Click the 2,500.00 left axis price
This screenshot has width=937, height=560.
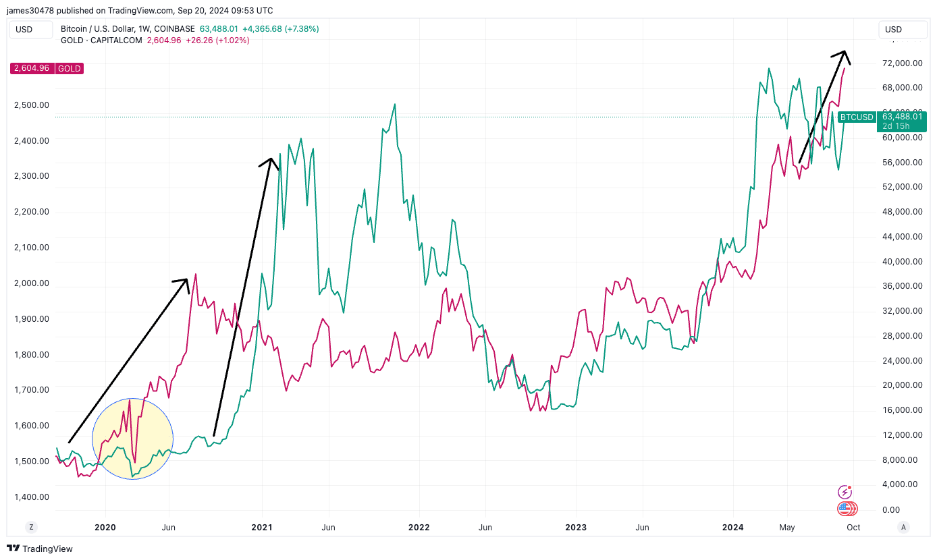pyautogui.click(x=32, y=105)
